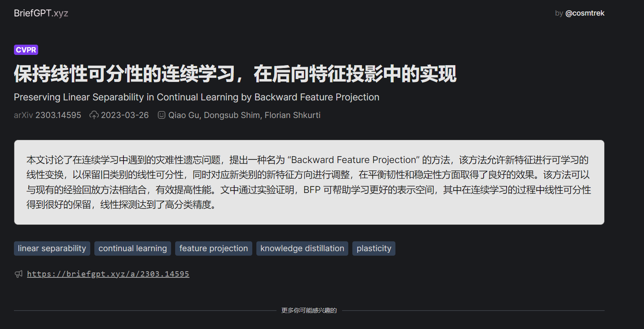
Task: Click the megaphone icon beside the URL
Action: pyautogui.click(x=18, y=274)
